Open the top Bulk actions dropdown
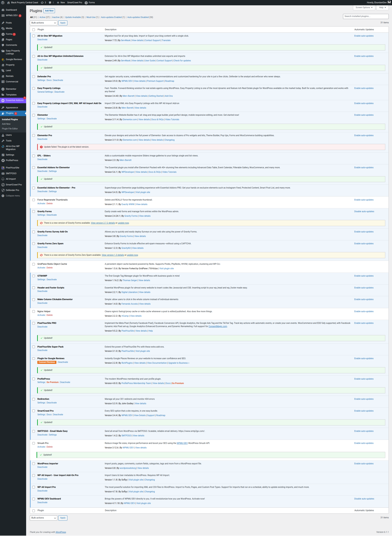Screen dimensions: 392x536 coord(43,23)
